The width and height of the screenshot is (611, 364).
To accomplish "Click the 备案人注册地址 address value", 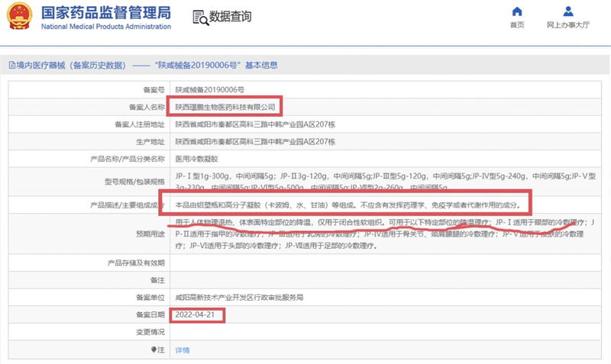I will pyautogui.click(x=254, y=124).
